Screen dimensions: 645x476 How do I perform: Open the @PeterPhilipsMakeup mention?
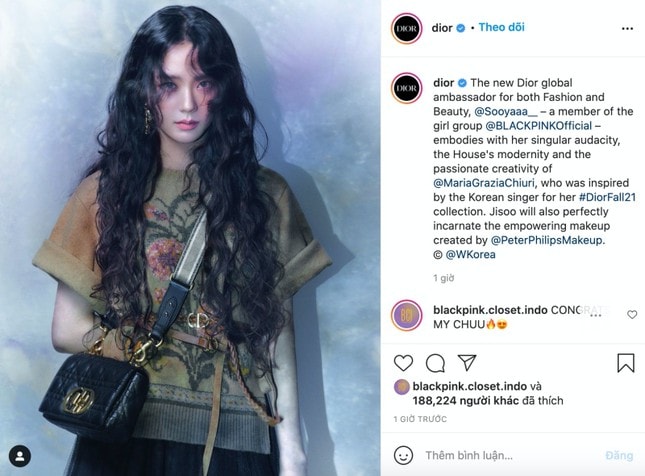click(x=547, y=240)
